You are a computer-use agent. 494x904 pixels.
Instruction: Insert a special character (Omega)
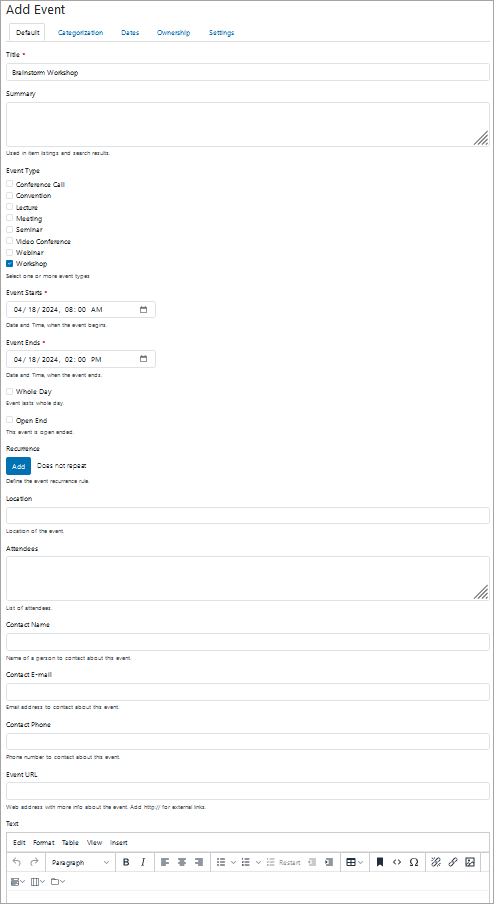413,862
